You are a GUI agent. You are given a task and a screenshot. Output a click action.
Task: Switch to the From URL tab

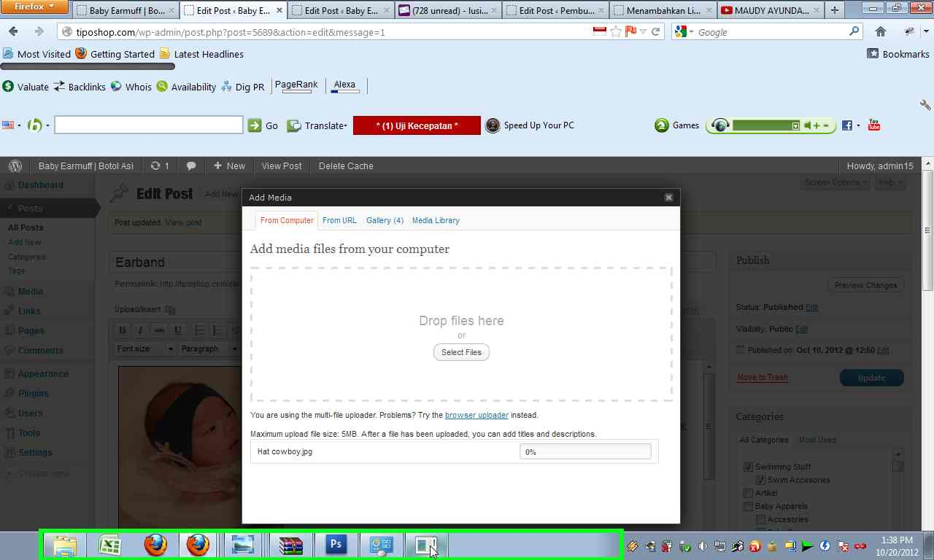click(x=339, y=220)
